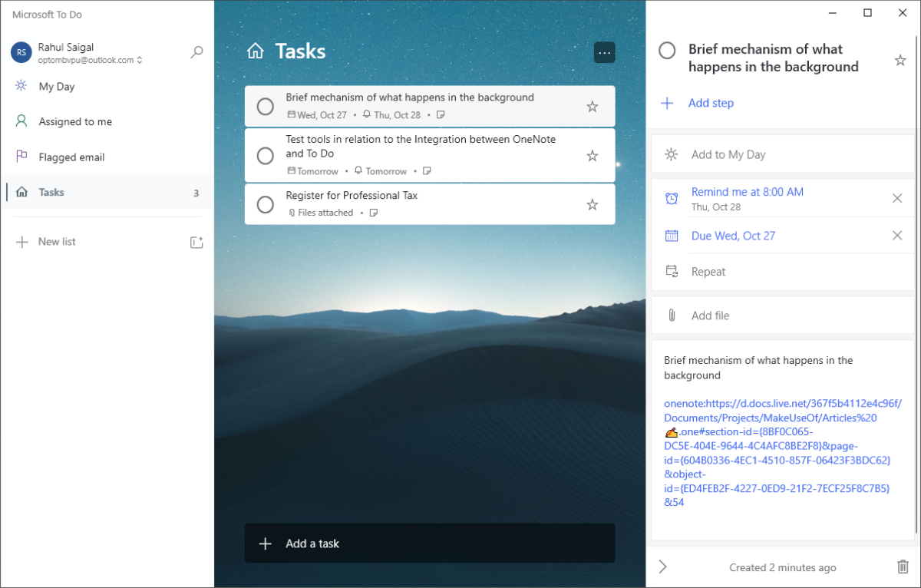Viewport: 921px width, 588px height.
Task: Hide the detail view with the arrow icon
Action: tap(663, 567)
